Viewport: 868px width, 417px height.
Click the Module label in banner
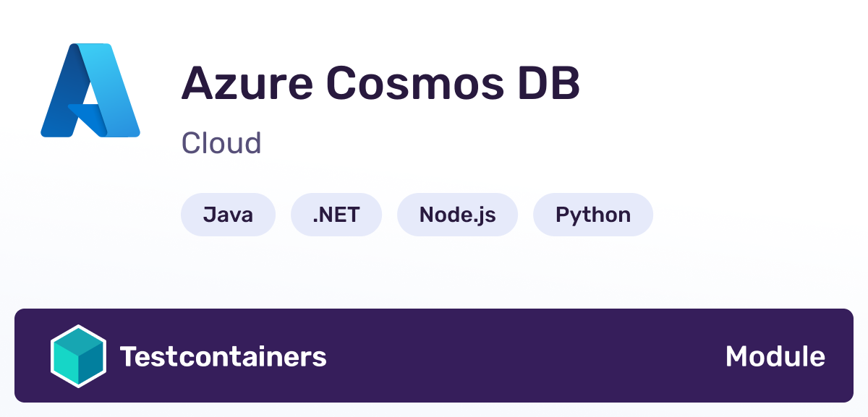tap(775, 356)
